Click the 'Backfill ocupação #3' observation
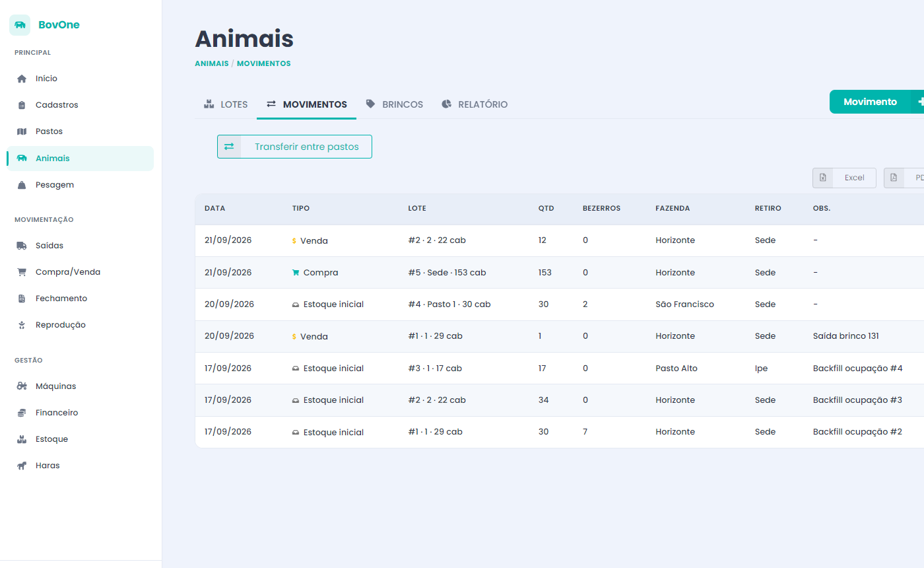The width and height of the screenshot is (924, 568). click(858, 400)
